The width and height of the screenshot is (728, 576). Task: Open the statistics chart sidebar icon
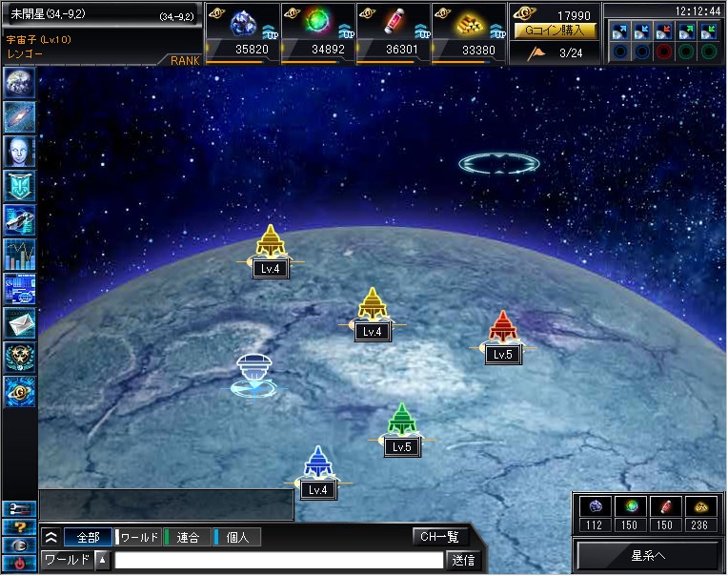pos(19,255)
